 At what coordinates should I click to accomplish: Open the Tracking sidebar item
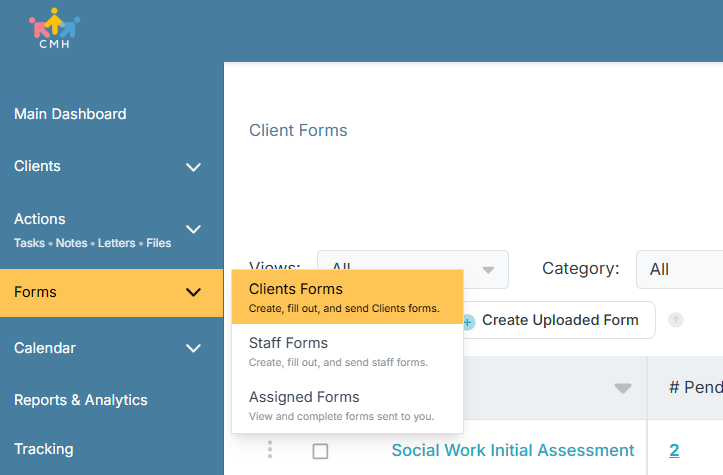44,449
